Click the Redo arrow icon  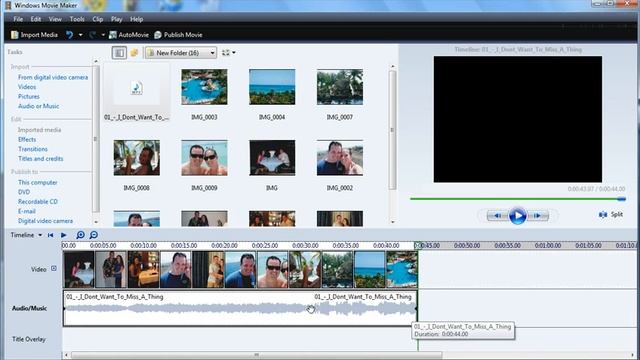93,35
